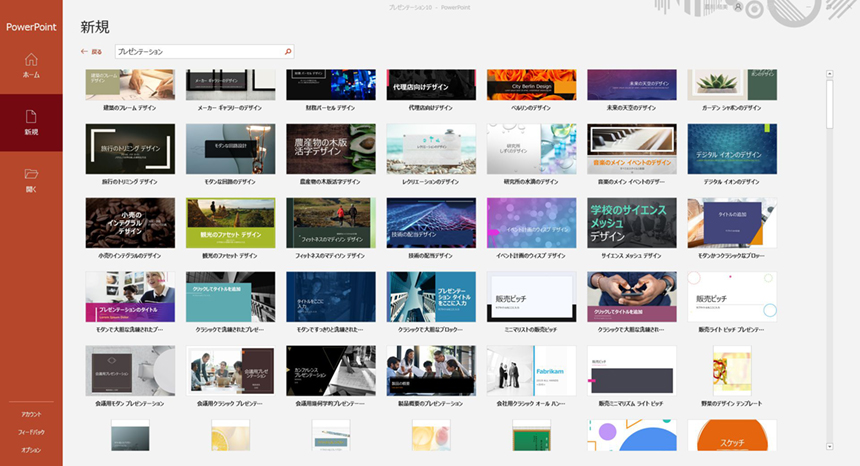
Task: Click the プレゼンテーション search field
Action: point(200,51)
